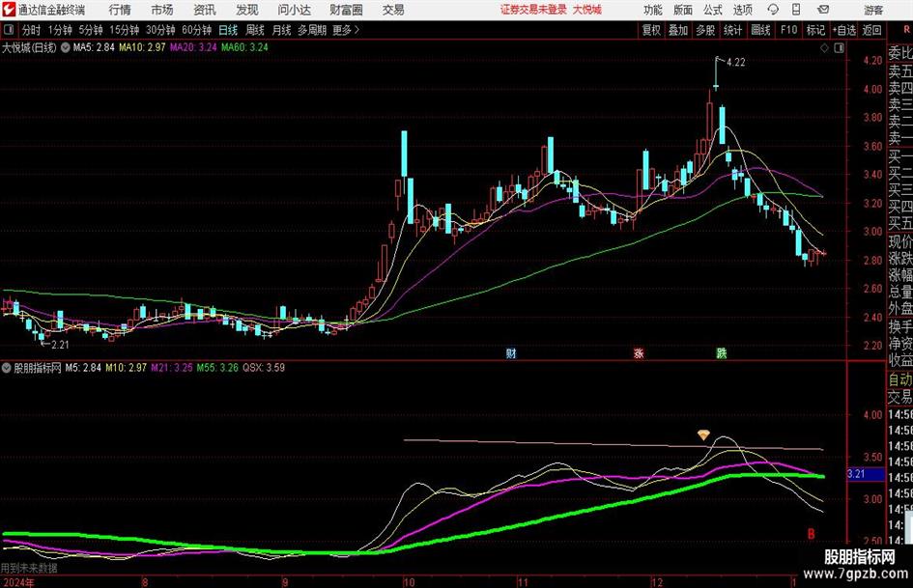Toggle the right info panel icon
The image size is (913, 588).
(839, 48)
